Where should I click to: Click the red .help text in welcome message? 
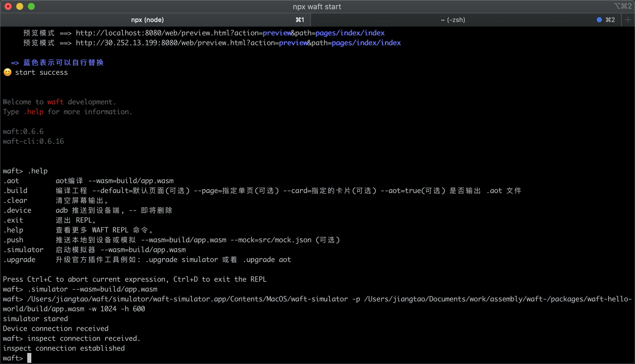point(34,112)
